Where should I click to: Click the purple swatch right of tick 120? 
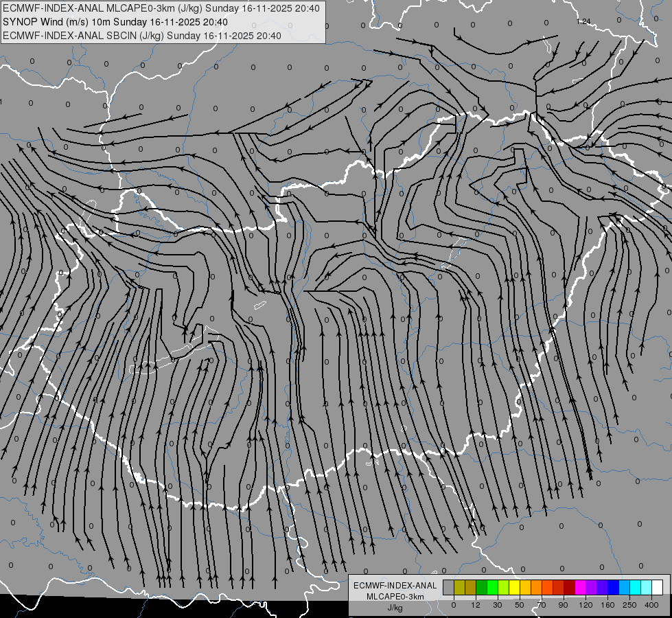pyautogui.click(x=592, y=588)
